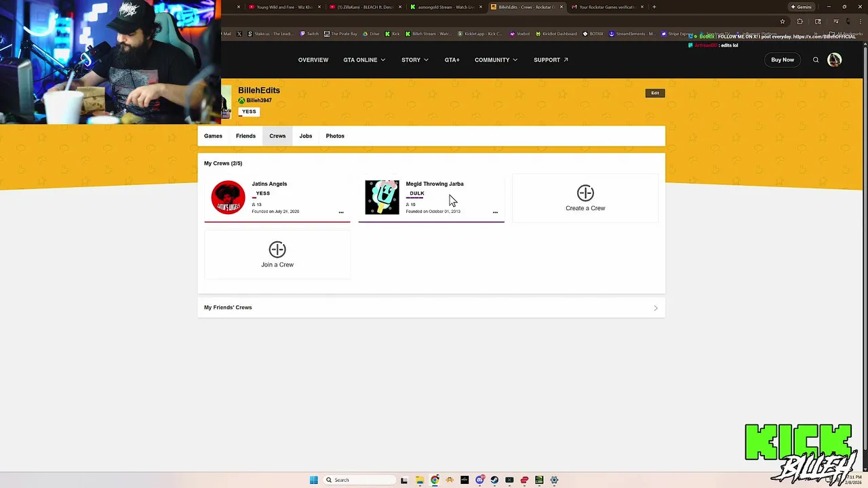
Task: Open NVIDIA app from taskbar
Action: [x=539, y=480]
